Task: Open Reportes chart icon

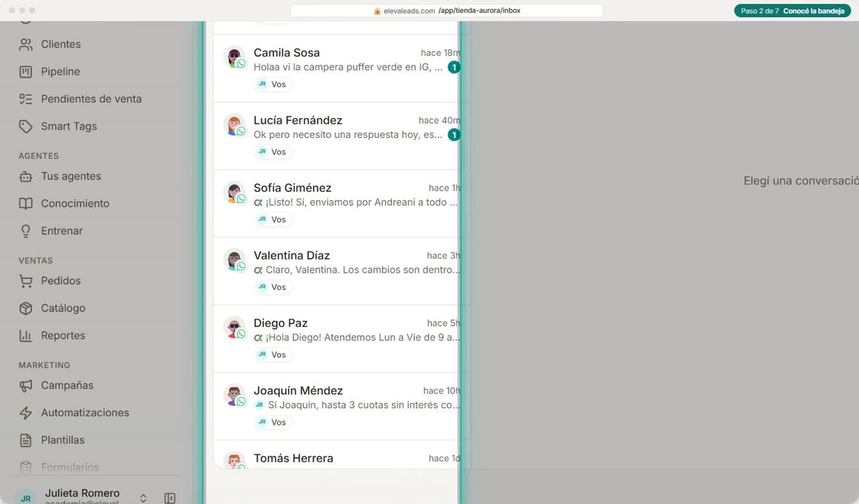Action: (26, 335)
